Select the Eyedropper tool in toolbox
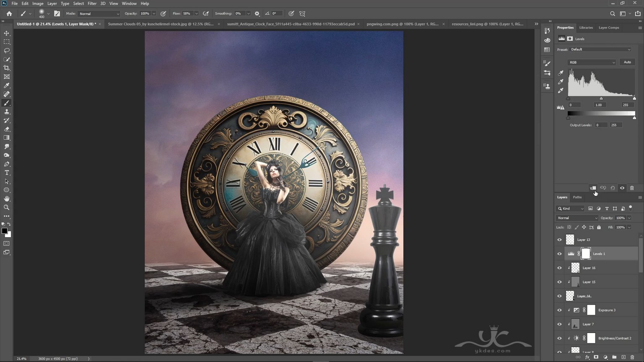 pyautogui.click(x=7, y=85)
